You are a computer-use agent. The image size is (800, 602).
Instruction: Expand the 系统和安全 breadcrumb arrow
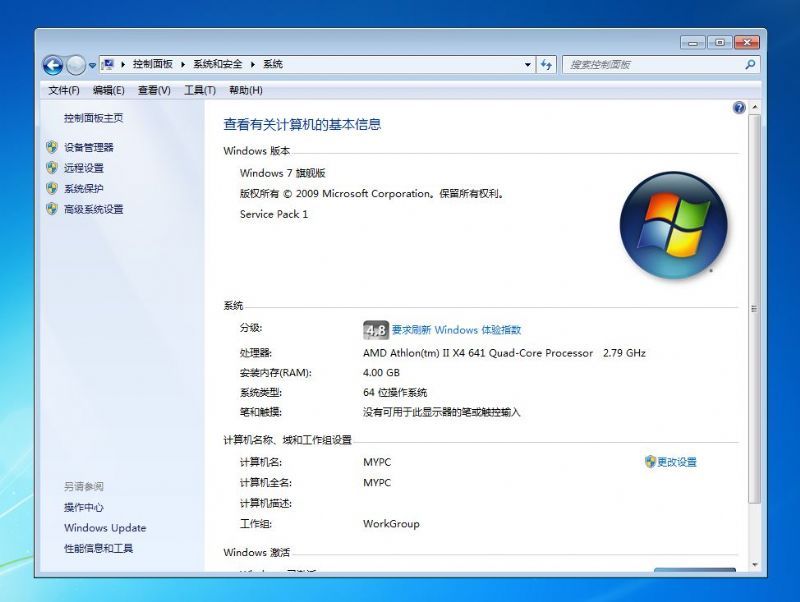pos(253,65)
